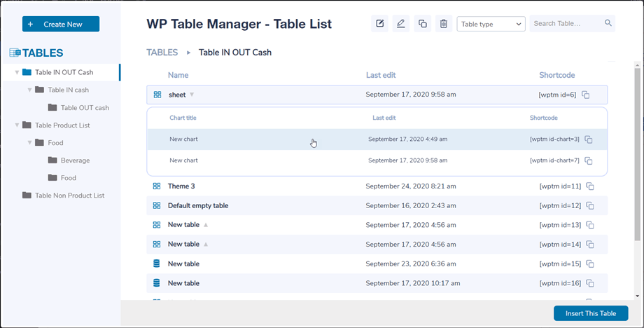Click the search magnifier icon
The height and width of the screenshot is (328, 644).
[x=608, y=23]
